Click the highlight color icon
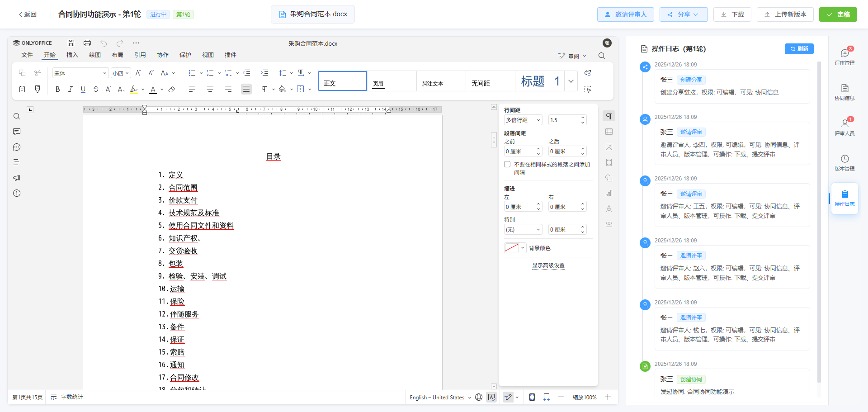This screenshot has height=412, width=868. click(x=134, y=90)
